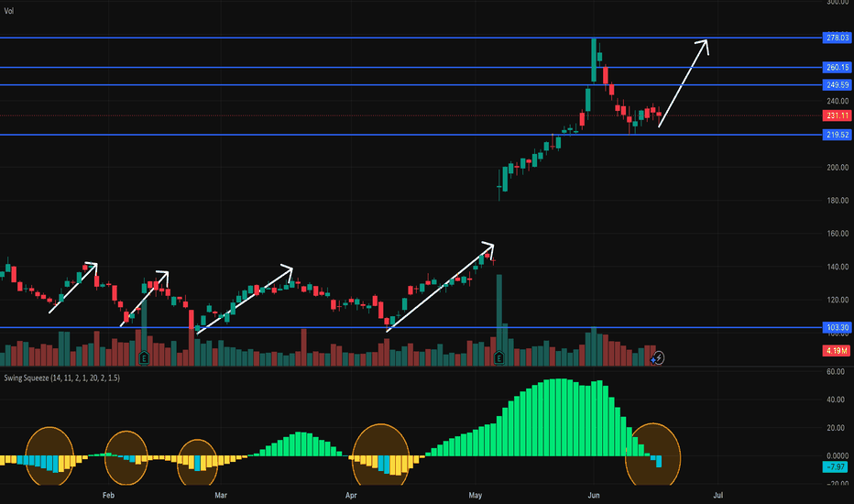Click the 260.15 price level label
The image size is (854, 504).
pyautogui.click(x=838, y=68)
